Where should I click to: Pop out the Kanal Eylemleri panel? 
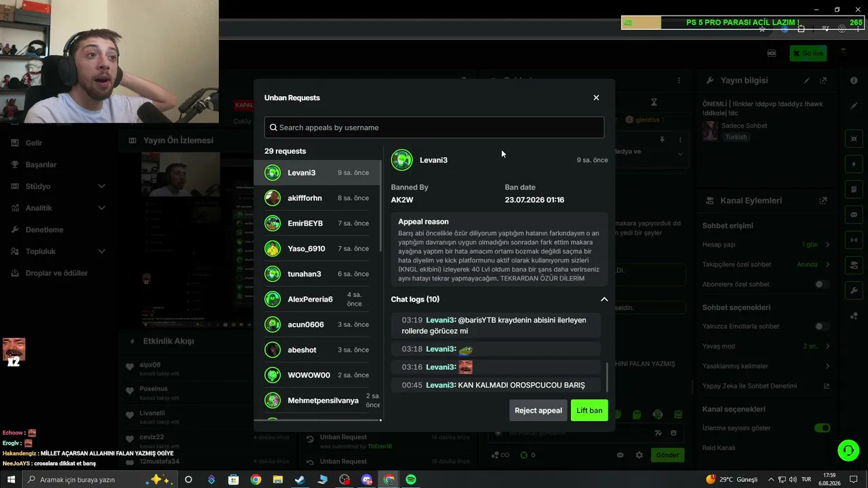(x=823, y=201)
